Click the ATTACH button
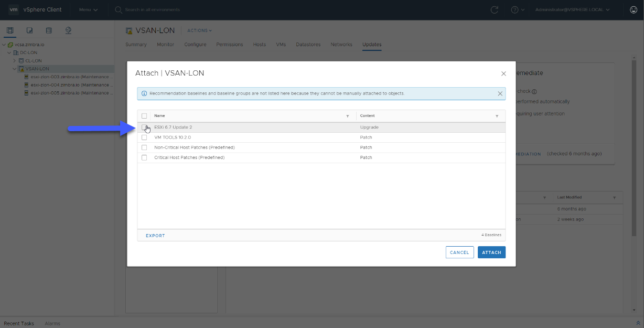Viewport: 644px width, 328px height. pyautogui.click(x=491, y=252)
